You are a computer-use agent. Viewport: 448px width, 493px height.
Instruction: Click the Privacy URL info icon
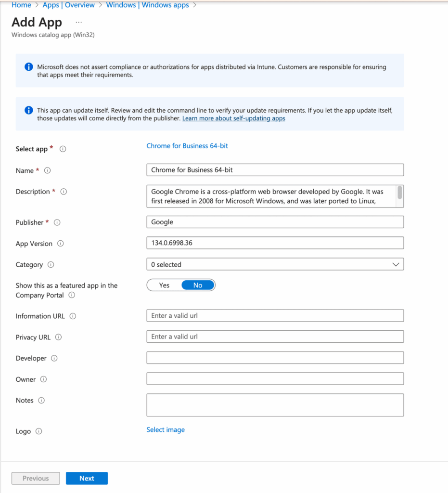(x=59, y=337)
